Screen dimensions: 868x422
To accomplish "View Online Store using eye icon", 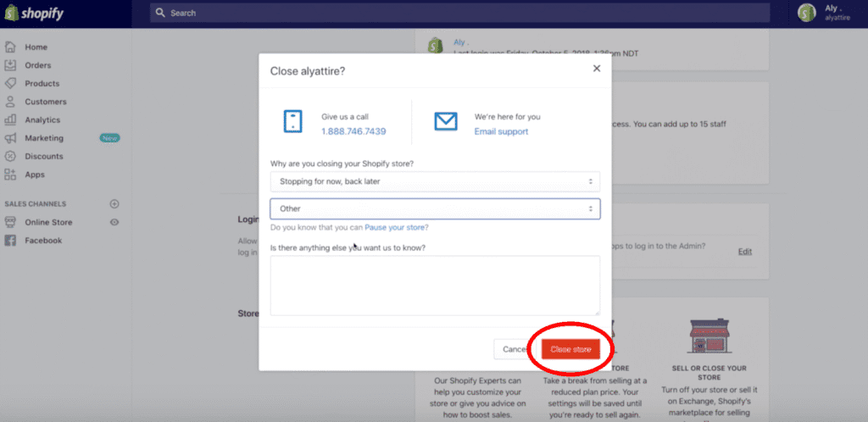I will click(114, 222).
